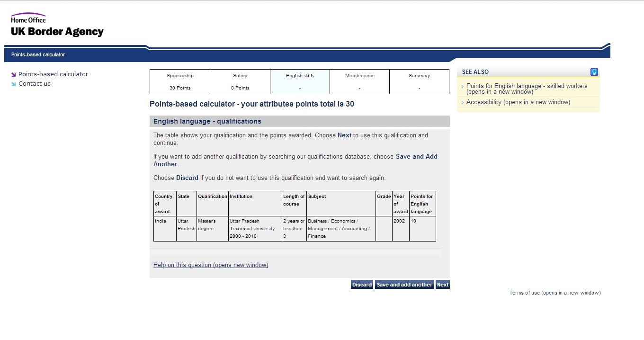Click the purple arrow icon before Points-based calculator
The height and width of the screenshot is (340, 644).
[x=14, y=74]
